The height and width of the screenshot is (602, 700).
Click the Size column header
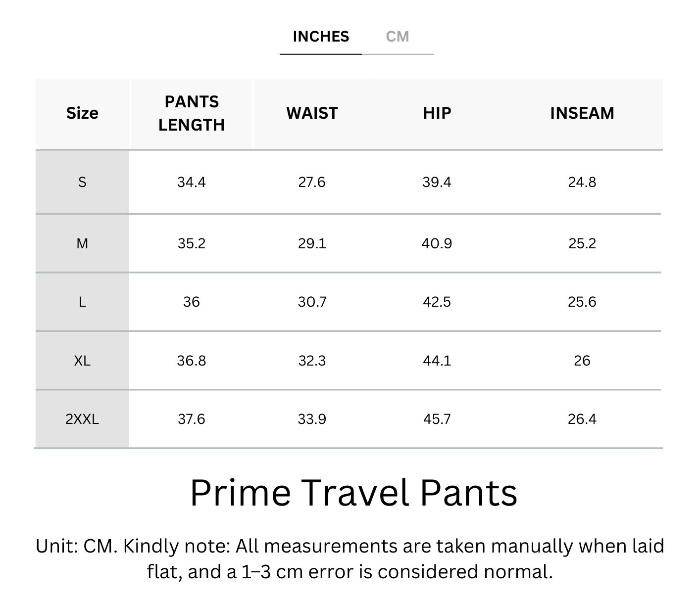click(82, 113)
